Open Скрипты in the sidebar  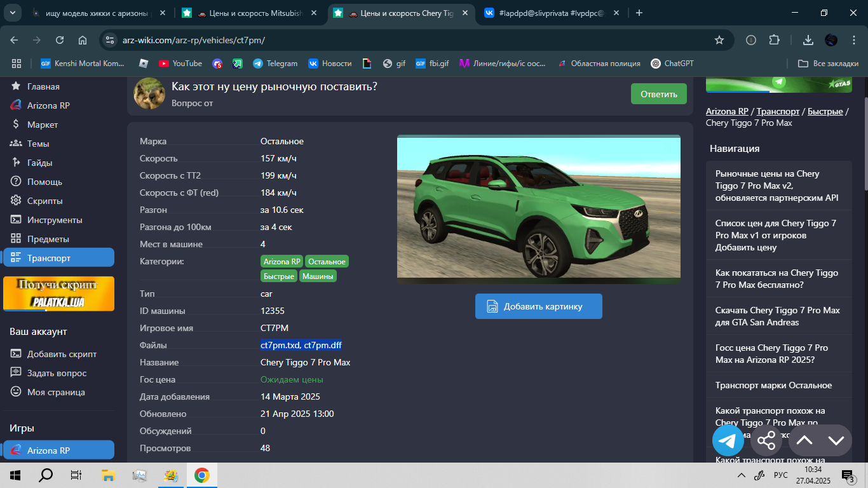coord(58,201)
